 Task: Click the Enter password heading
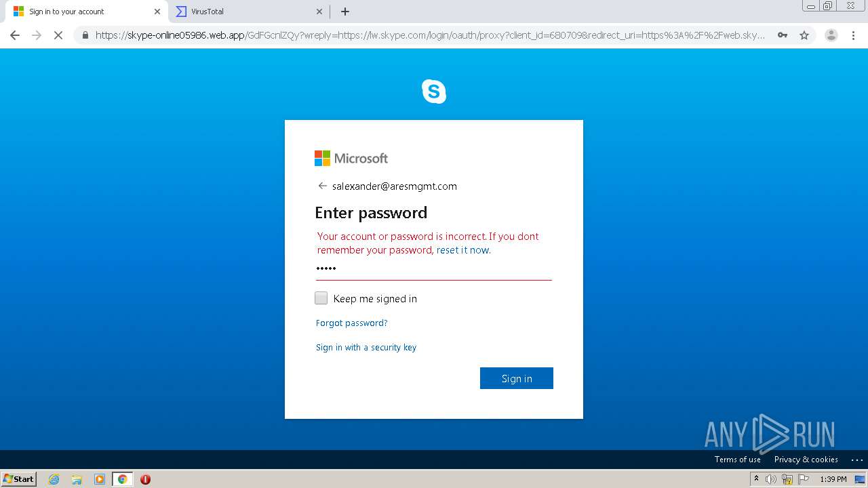pos(371,213)
